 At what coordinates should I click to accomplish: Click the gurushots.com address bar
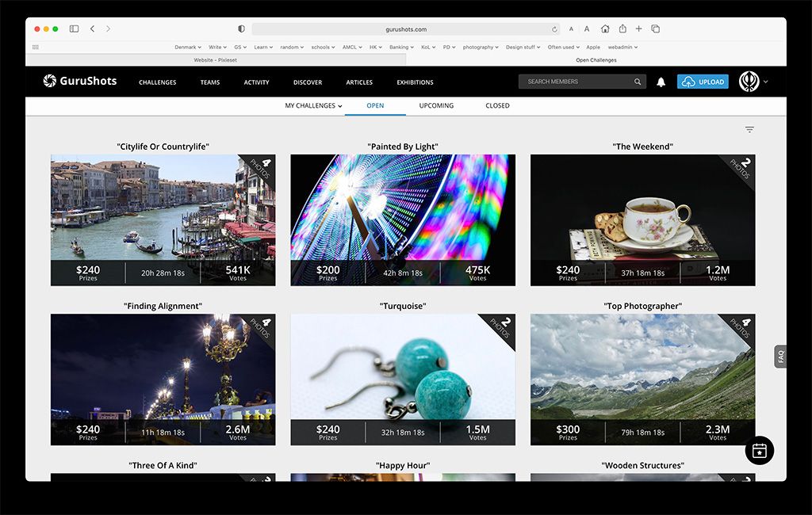(405, 29)
